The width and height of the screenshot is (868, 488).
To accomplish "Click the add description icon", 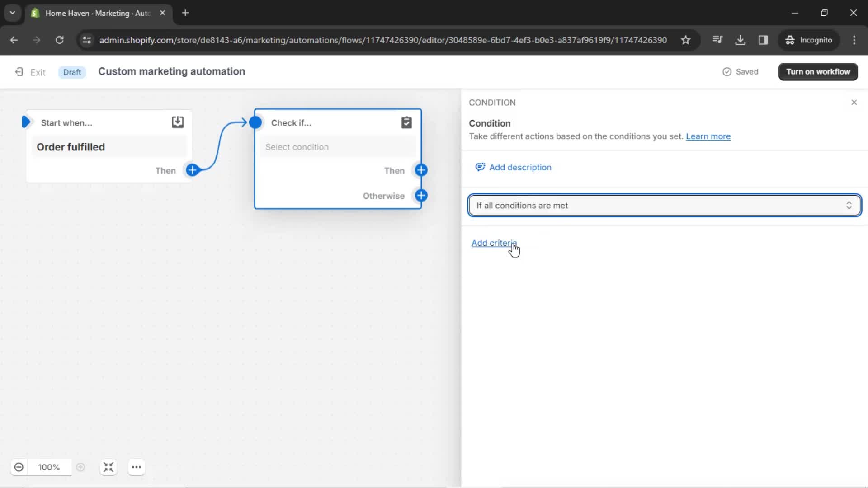I will click(480, 167).
